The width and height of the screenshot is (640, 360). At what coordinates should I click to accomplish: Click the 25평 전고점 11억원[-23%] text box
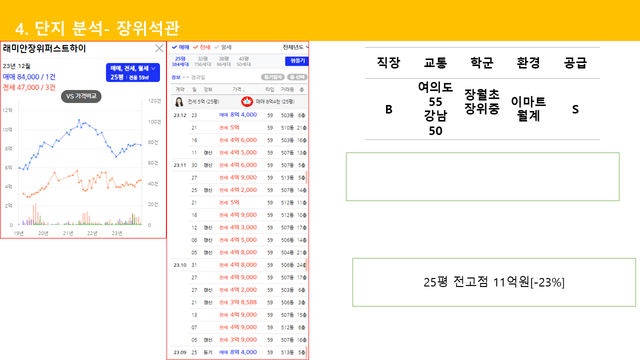click(494, 282)
